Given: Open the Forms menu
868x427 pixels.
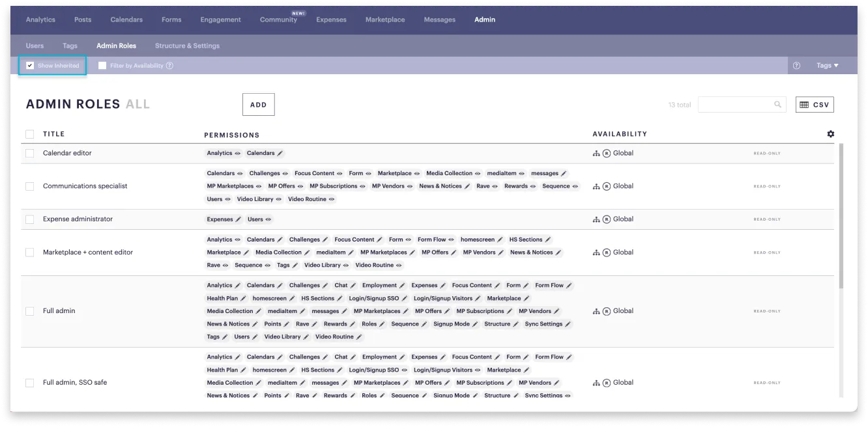Looking at the screenshot, I should click(171, 20).
